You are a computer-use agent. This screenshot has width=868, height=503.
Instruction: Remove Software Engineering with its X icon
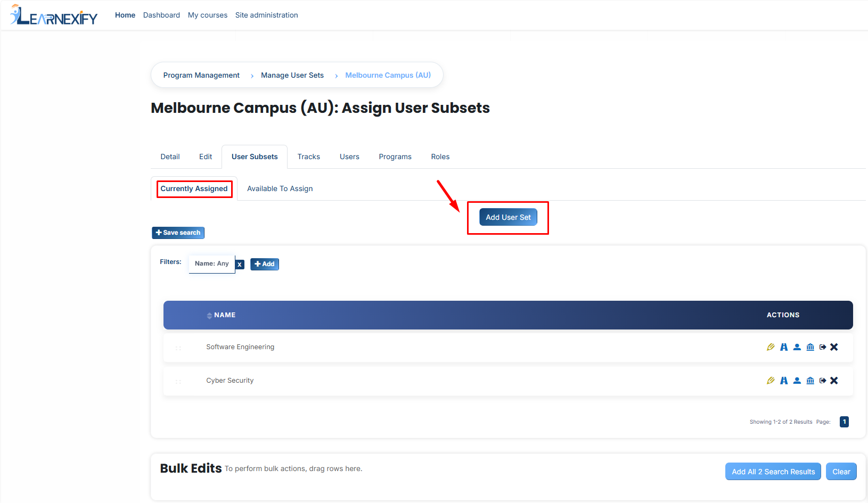[834, 347]
